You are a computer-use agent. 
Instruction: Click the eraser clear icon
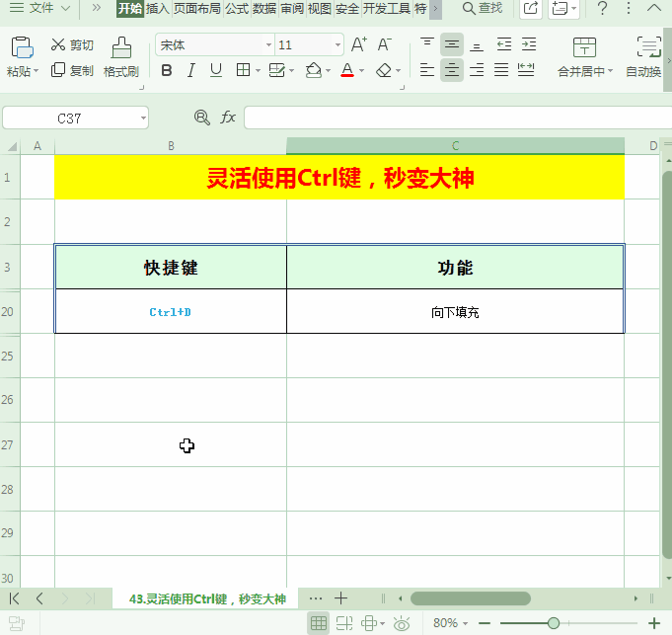click(384, 70)
